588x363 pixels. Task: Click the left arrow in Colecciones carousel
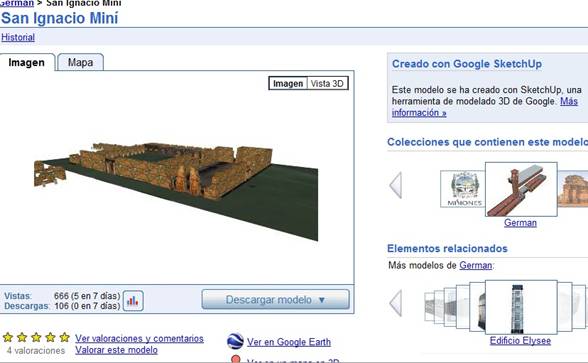(x=396, y=185)
